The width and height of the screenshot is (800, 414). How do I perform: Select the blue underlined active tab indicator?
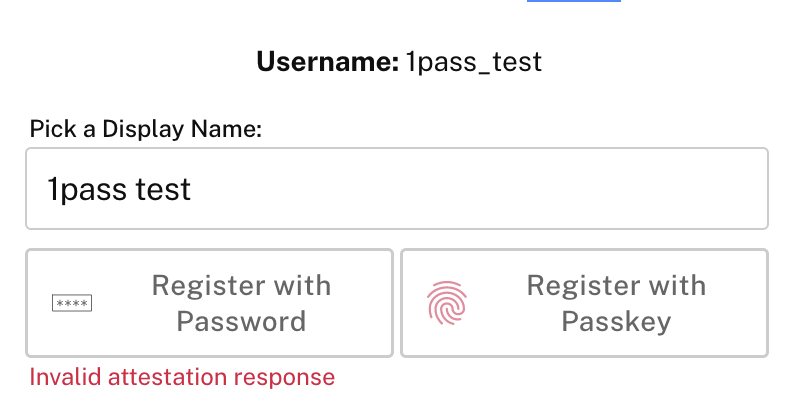pyautogui.click(x=574, y=1)
